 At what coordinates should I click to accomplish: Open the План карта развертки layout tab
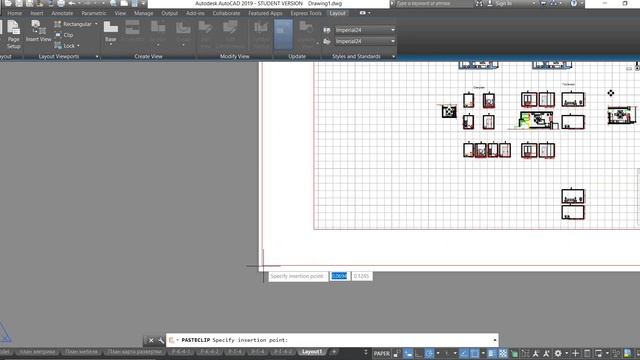[135, 351]
